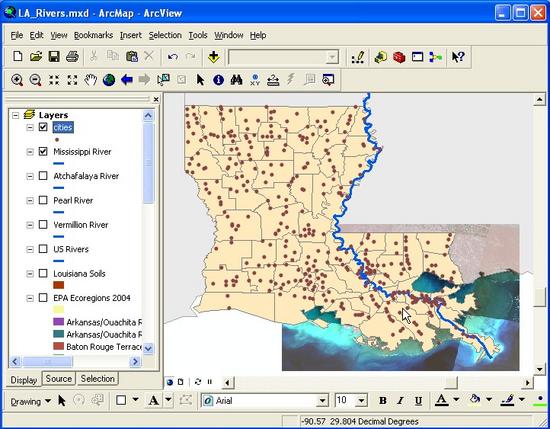Open a map document with folder icon

[36, 56]
